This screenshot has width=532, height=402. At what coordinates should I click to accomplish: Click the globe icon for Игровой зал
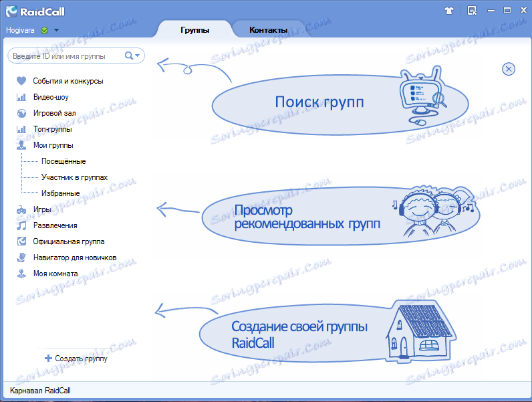[21, 113]
